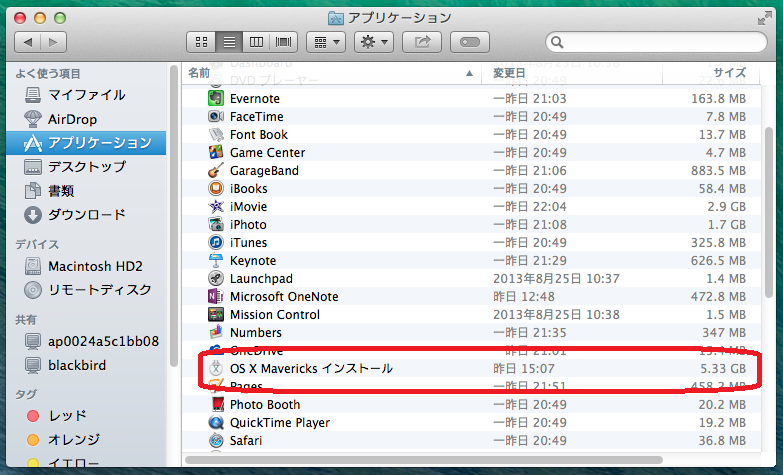Select the QuickTime Player row name

point(280,423)
